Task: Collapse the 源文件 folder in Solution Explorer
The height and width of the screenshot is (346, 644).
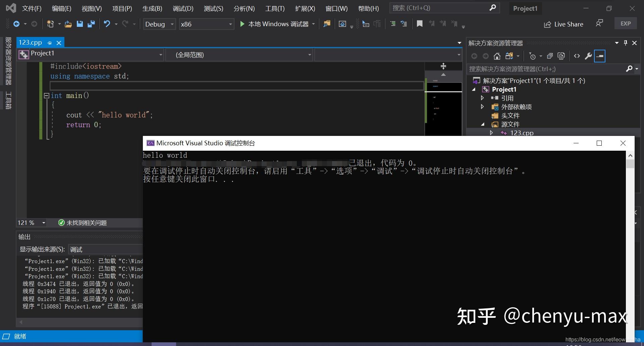Action: (483, 124)
